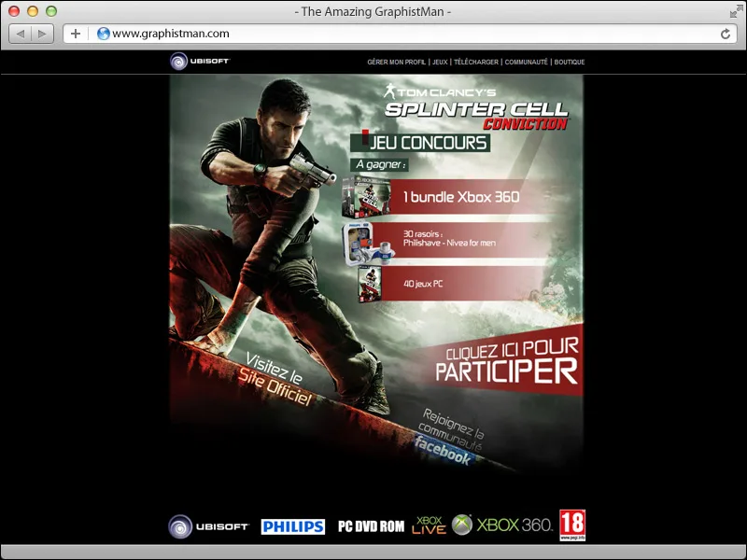Viewport: 747px width, 560px height.
Task: Open the Boutique menu item
Action: coord(570,62)
